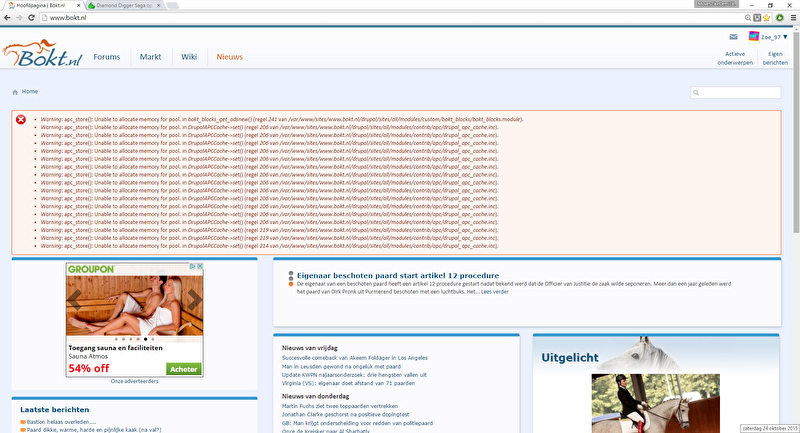Click the 'Toegang sauna en faciliteiten' ad title
This screenshot has height=433, width=800.
coord(115,348)
